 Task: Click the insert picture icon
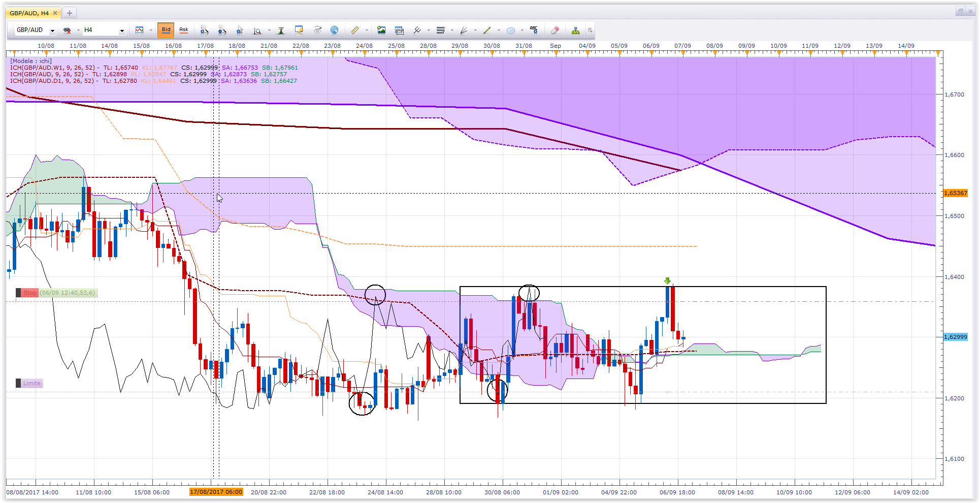tap(381, 30)
